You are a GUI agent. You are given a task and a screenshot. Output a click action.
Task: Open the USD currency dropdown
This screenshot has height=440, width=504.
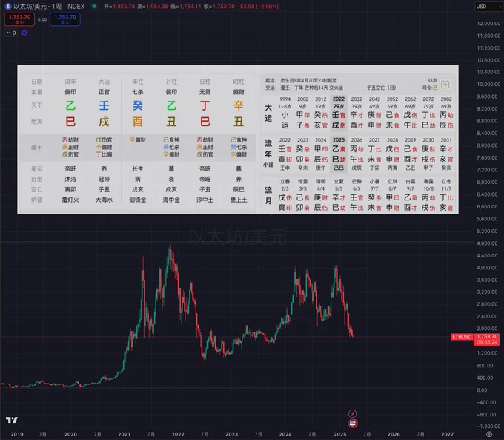point(488,7)
